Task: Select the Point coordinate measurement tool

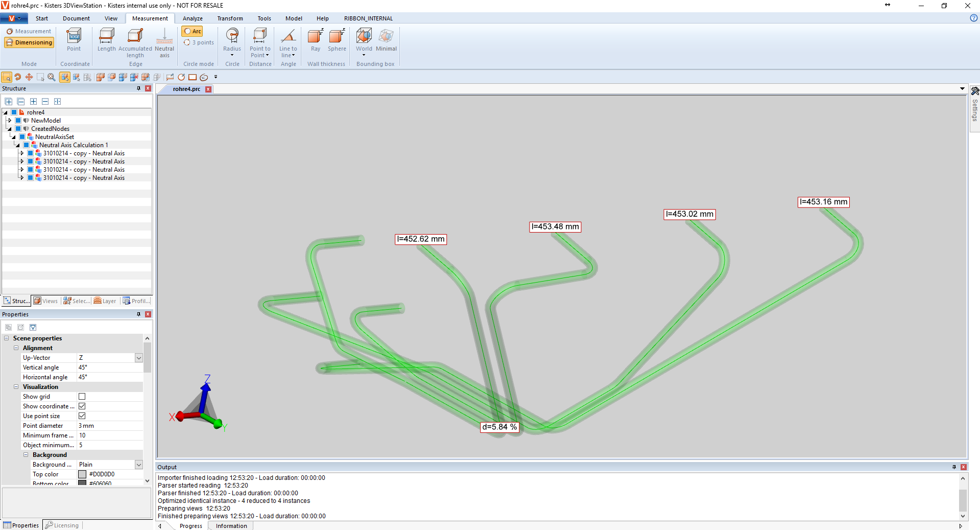Action: click(x=74, y=40)
